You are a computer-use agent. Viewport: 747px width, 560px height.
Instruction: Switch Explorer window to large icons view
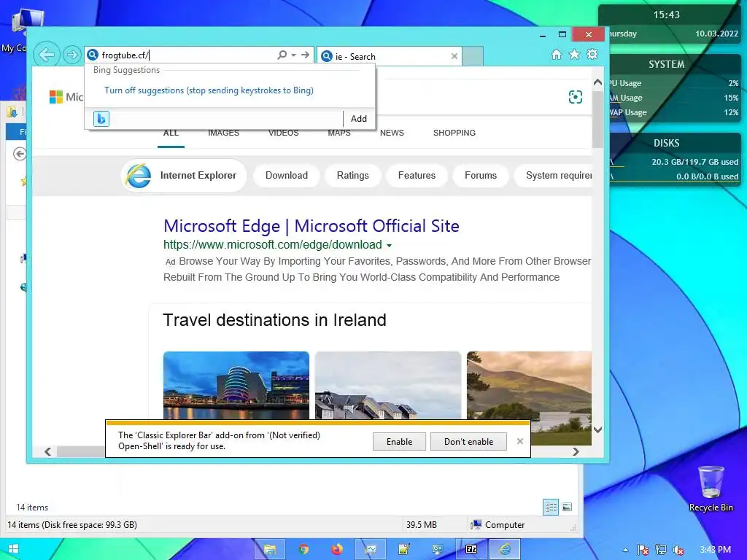[567, 507]
